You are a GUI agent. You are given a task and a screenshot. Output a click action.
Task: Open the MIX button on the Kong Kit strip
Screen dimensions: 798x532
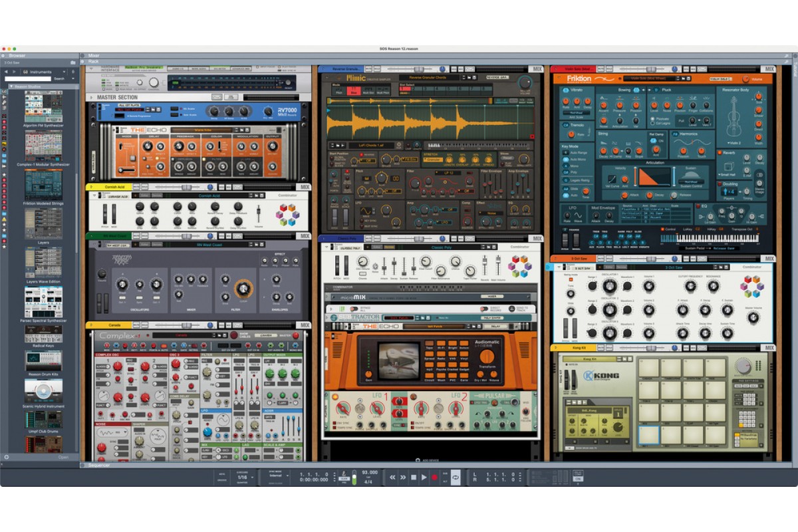click(x=769, y=348)
